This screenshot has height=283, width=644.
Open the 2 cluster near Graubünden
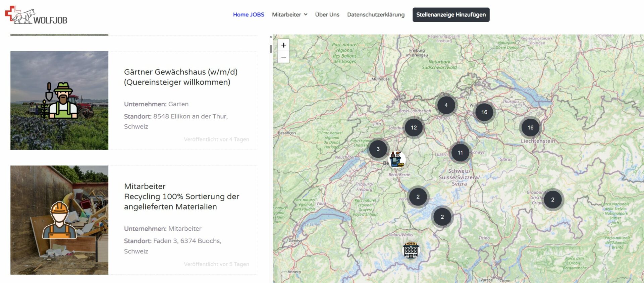(552, 200)
